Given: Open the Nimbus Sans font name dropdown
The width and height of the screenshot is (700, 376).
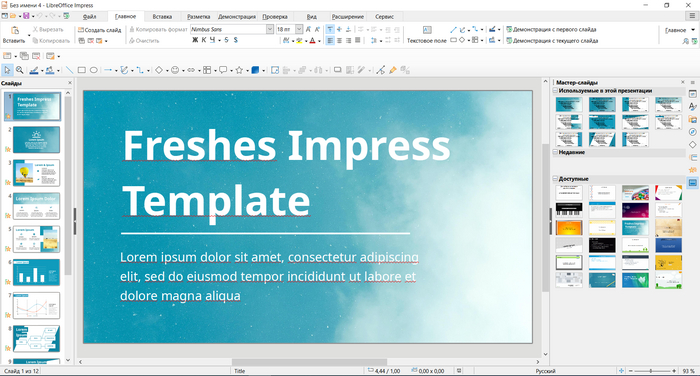Looking at the screenshot, I should [270, 29].
